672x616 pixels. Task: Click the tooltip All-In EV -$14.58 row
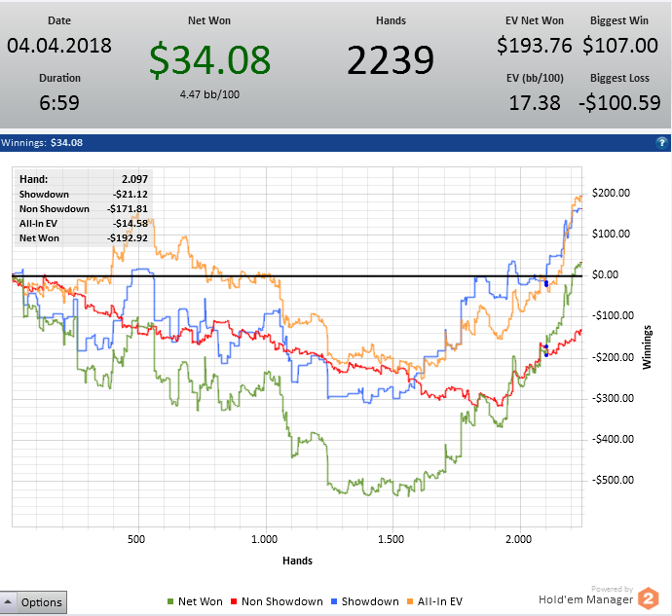pos(84,223)
